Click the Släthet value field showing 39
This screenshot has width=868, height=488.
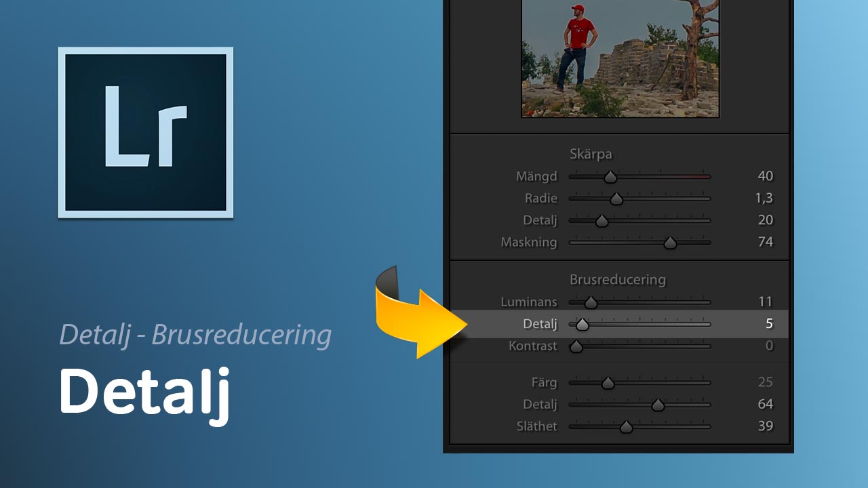(765, 426)
